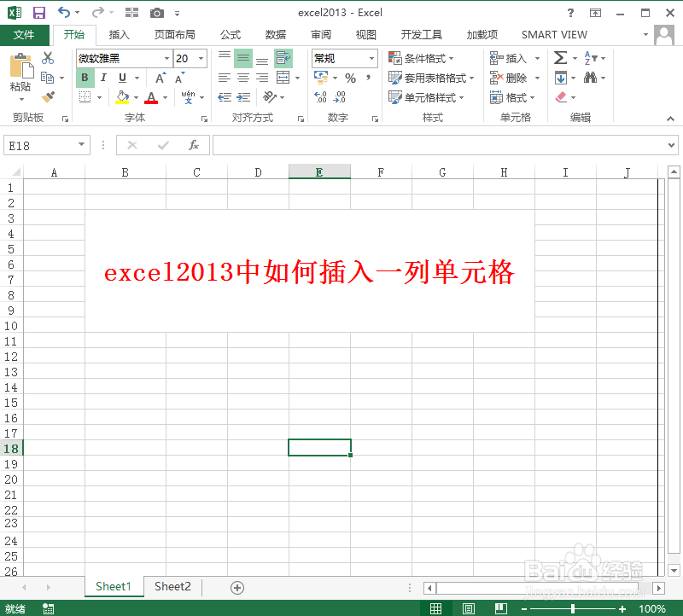
Task: Click zoom slider handle
Action: [573, 608]
